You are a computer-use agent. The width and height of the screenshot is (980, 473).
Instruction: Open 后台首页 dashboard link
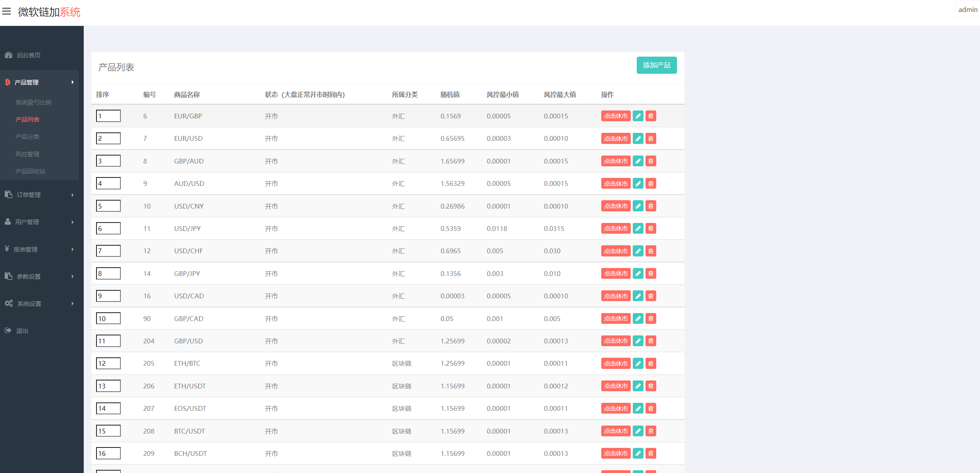28,55
